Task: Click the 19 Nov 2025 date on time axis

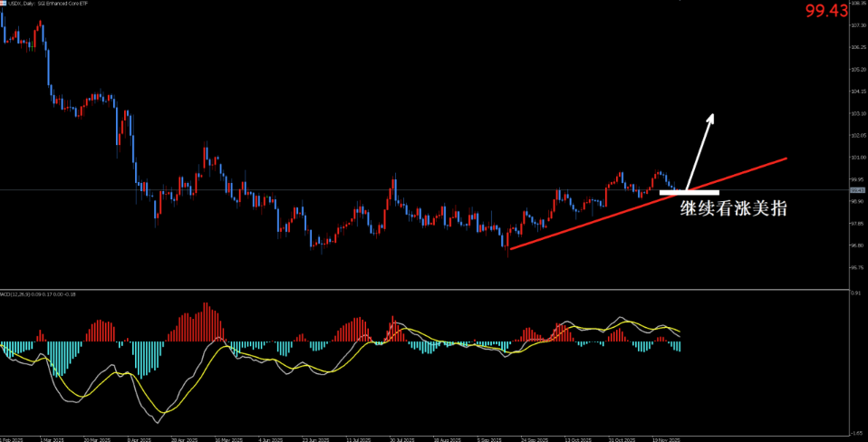Action: [x=667, y=438]
